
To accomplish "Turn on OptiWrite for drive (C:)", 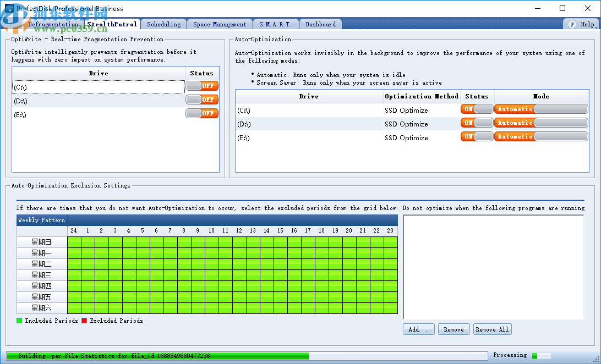I will (x=201, y=87).
